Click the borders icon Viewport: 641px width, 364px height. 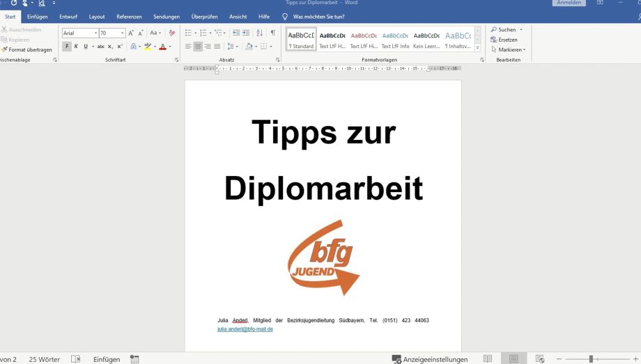263,47
